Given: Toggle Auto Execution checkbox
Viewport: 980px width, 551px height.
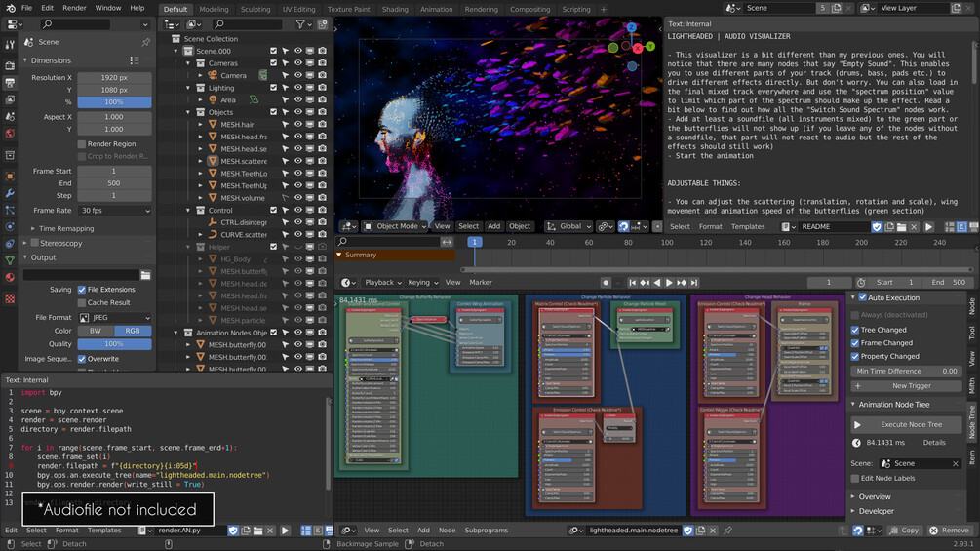Looking at the screenshot, I should point(863,298).
